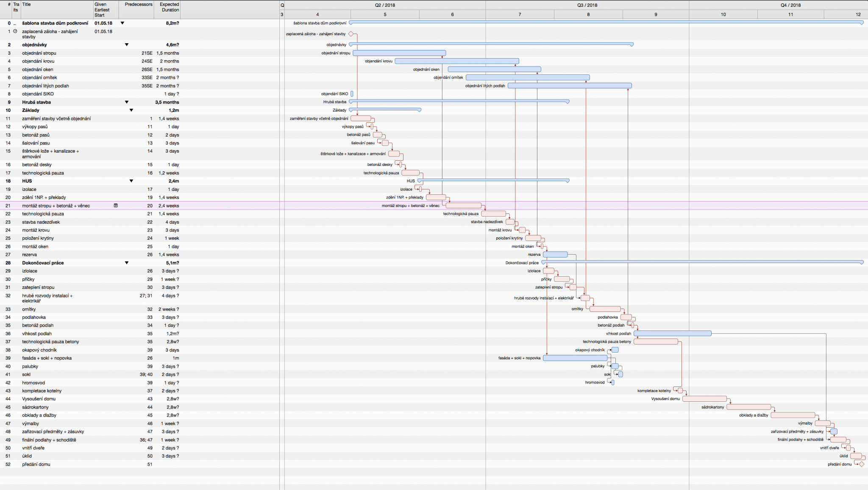
Task: Click the start milestone diamond 'zaplacená záloha'
Action: (351, 34)
